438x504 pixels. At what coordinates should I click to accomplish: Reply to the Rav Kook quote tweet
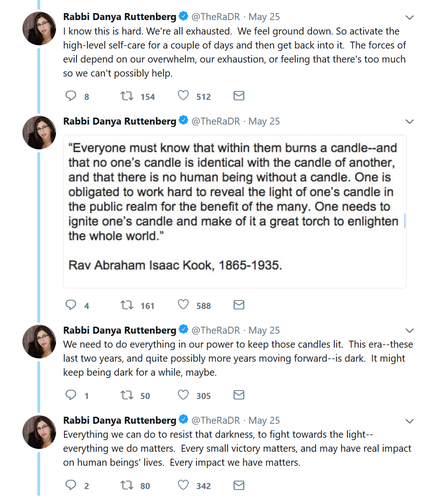pos(71,305)
